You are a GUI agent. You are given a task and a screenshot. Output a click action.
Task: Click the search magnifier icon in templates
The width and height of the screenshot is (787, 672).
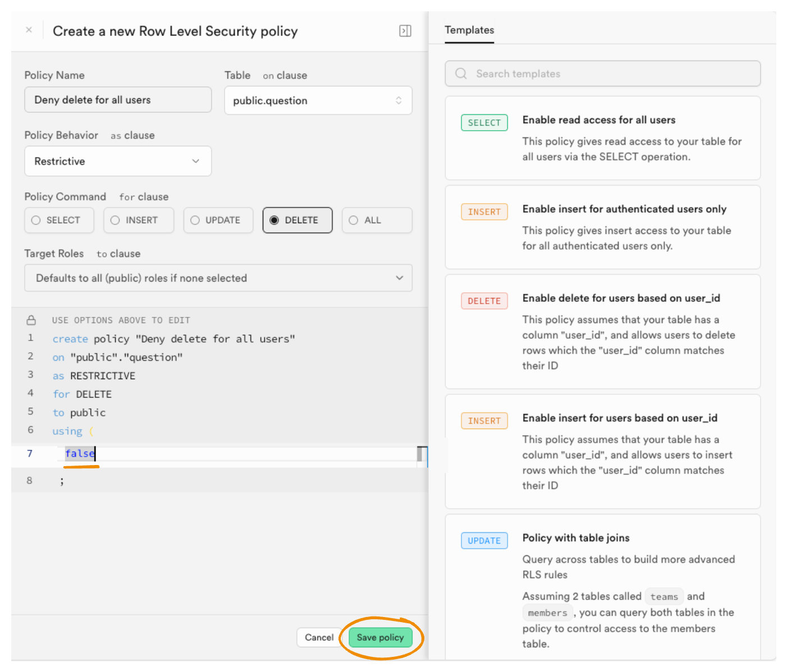[461, 74]
